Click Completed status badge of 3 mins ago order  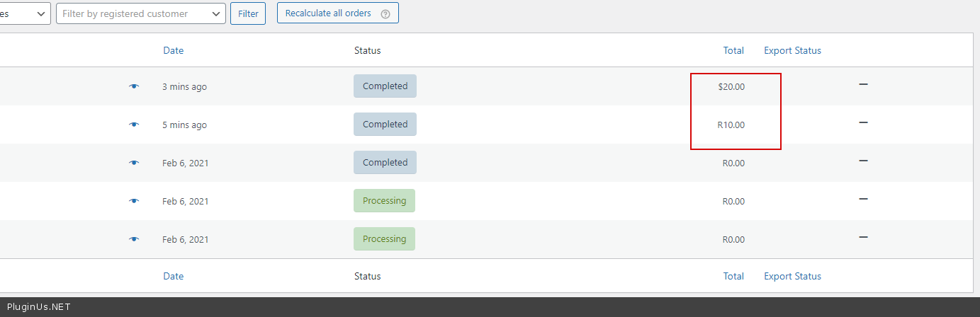(385, 86)
